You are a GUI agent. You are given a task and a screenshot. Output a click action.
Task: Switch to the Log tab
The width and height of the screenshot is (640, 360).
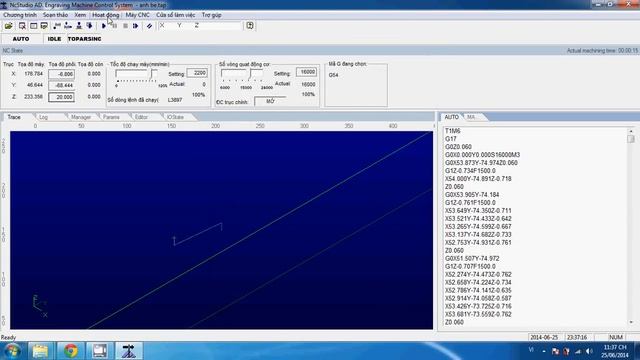(x=43, y=117)
